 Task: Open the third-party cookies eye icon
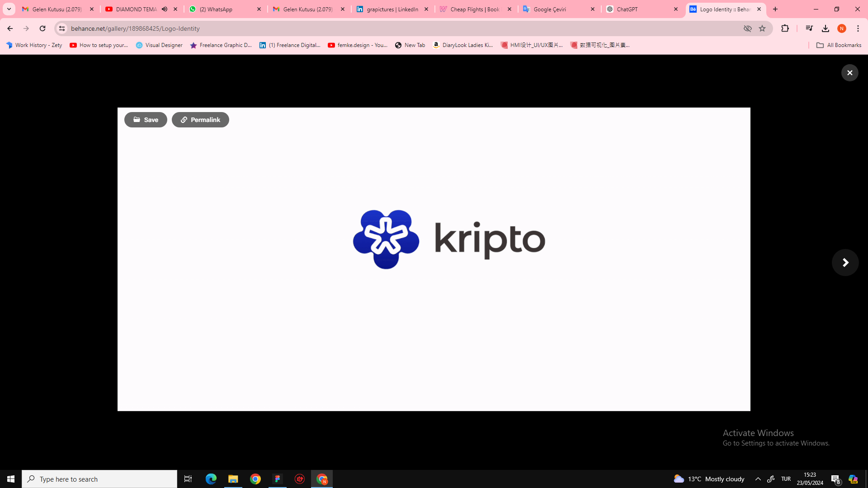point(748,28)
